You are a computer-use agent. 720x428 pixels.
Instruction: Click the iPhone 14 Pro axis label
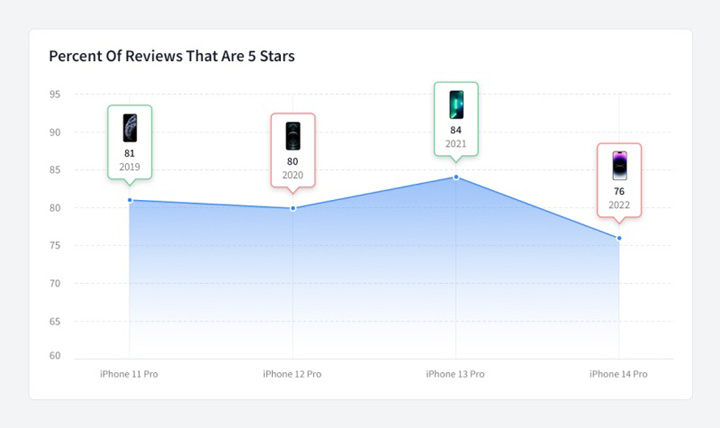click(618, 374)
